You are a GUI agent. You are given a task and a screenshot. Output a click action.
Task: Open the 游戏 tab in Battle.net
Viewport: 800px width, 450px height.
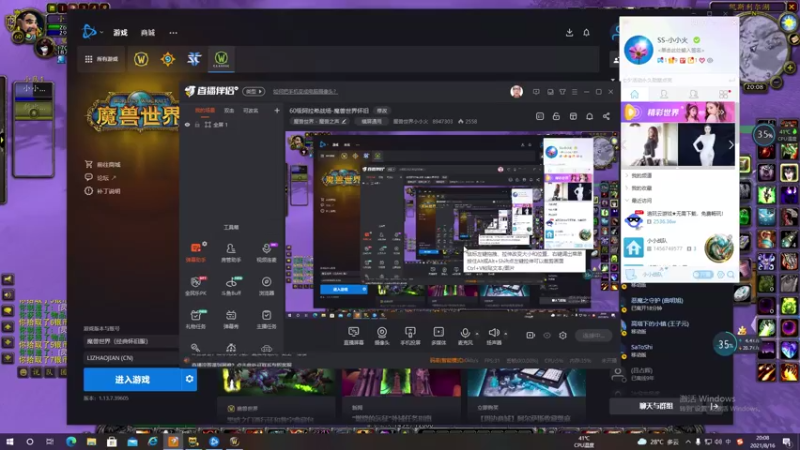[120, 33]
